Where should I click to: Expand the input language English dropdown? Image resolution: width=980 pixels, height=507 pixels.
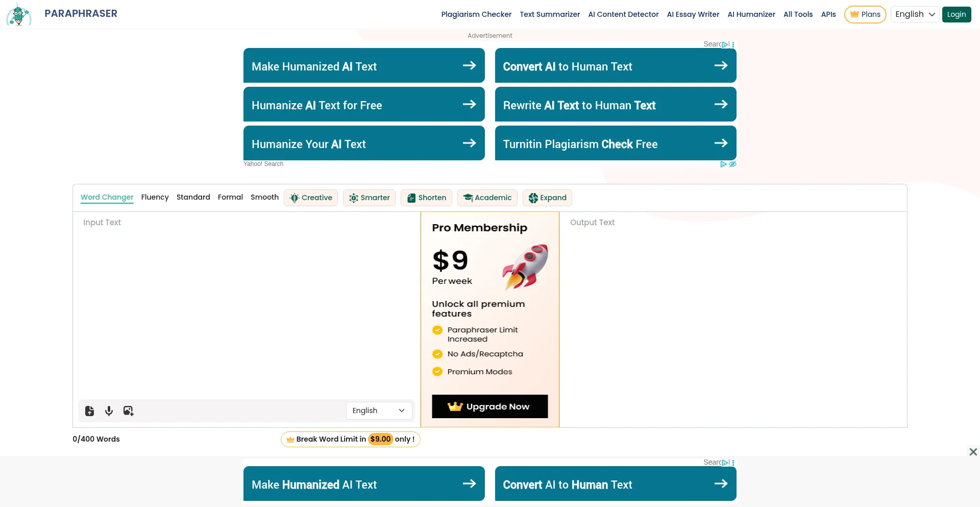coord(379,411)
